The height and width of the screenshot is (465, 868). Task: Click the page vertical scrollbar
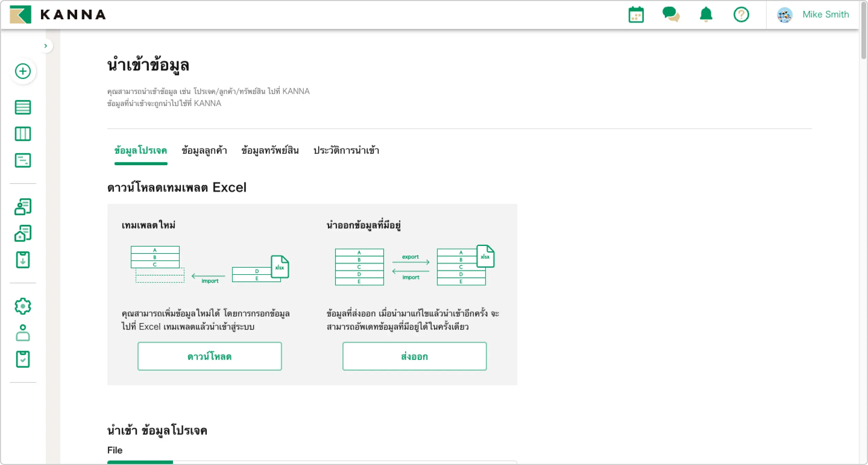pyautogui.click(x=863, y=31)
